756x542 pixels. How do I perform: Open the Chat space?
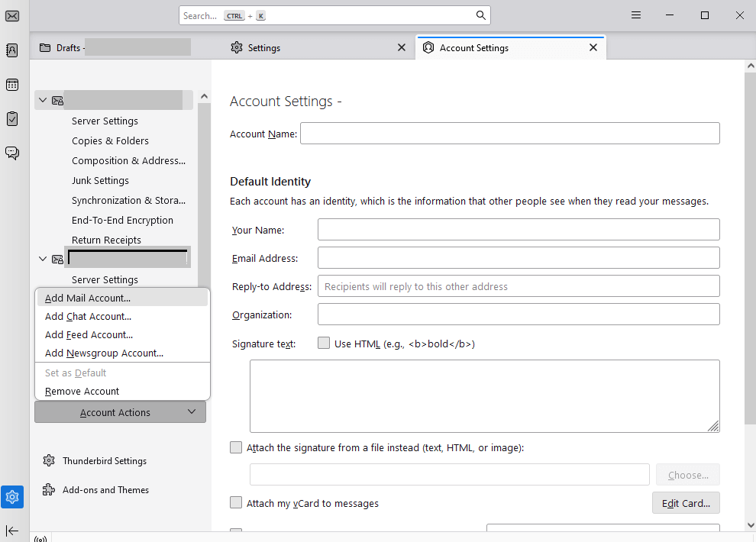[x=12, y=153]
